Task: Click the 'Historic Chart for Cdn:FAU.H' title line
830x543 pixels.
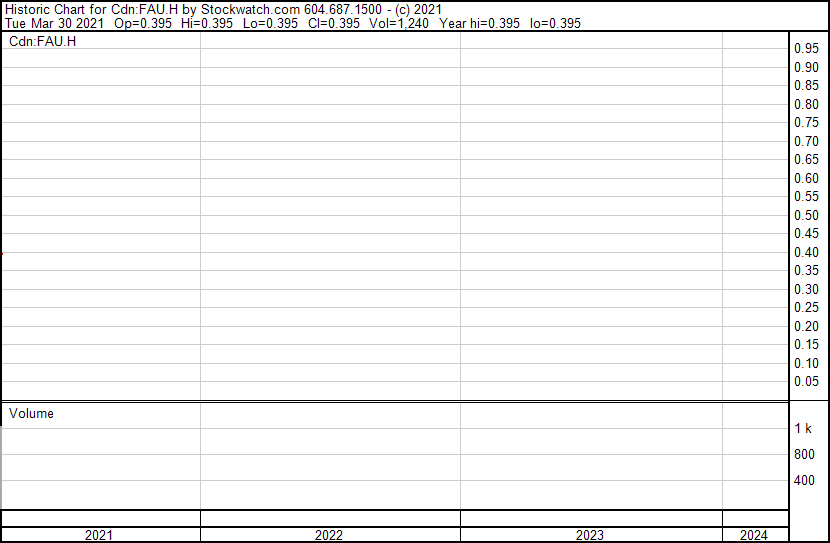Action: pyautogui.click(x=223, y=10)
